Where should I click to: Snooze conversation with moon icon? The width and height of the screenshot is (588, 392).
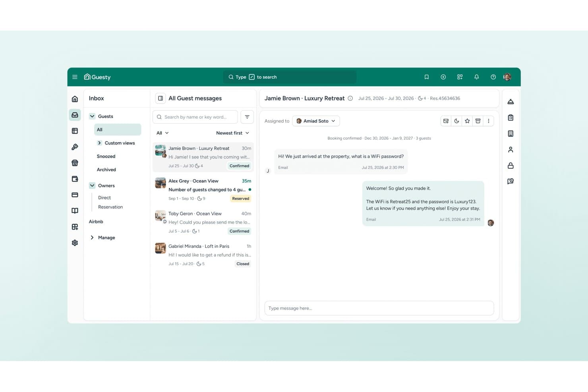tap(456, 121)
